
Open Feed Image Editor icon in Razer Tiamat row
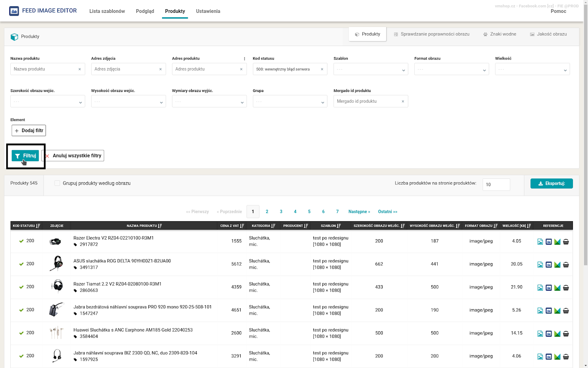549,288
